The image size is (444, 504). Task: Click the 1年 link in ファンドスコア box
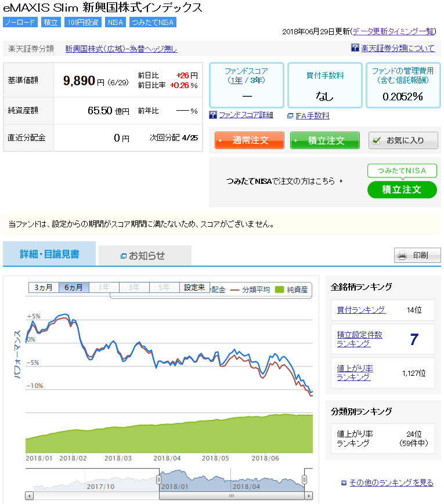click(237, 80)
